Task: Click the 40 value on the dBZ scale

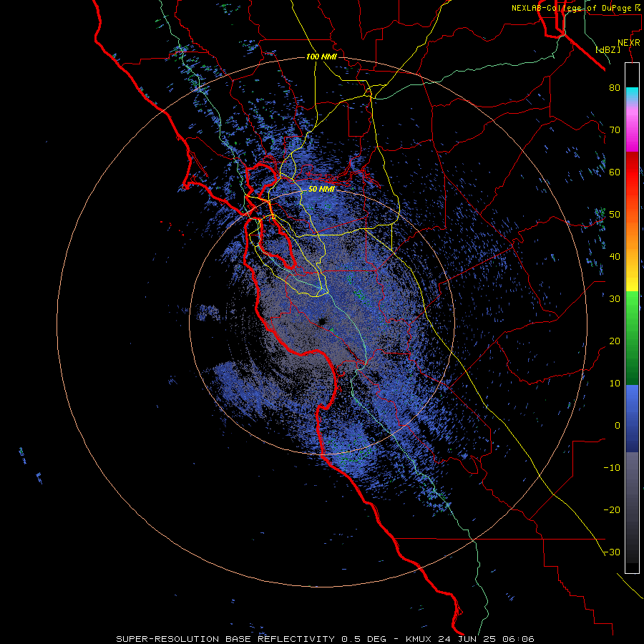Action: pos(615,256)
